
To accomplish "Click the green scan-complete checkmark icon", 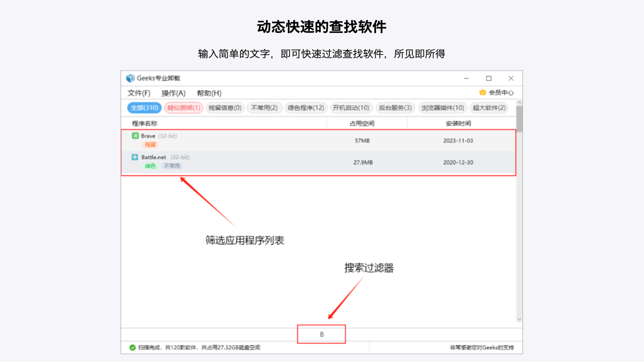I will click(132, 347).
